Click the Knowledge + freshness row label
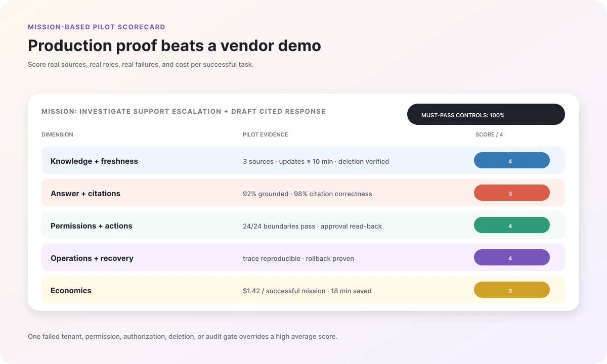This screenshot has height=364, width=607. click(94, 161)
